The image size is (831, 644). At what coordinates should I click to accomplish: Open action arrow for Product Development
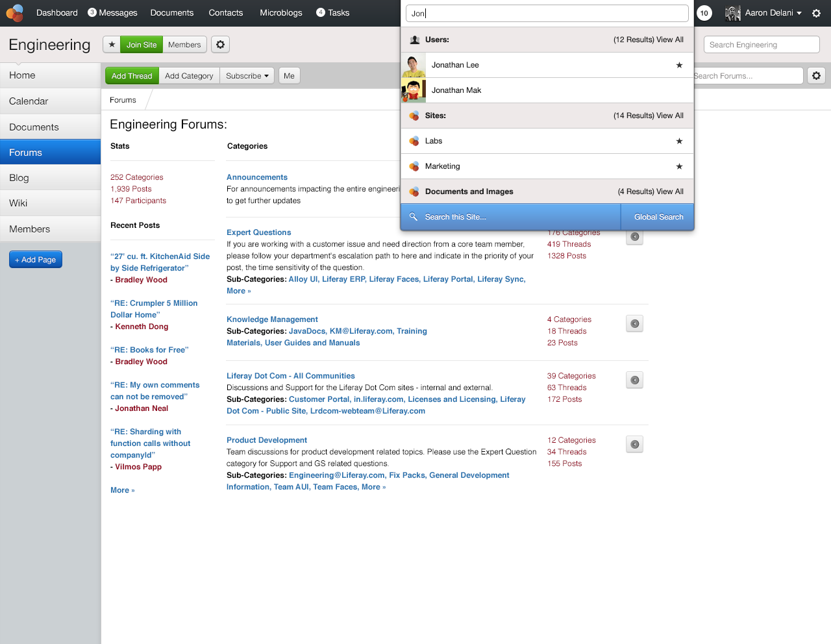[x=635, y=444]
